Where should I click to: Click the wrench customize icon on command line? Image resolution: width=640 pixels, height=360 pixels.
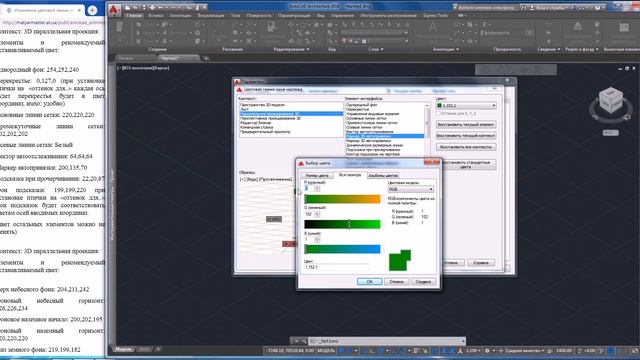click(x=304, y=341)
